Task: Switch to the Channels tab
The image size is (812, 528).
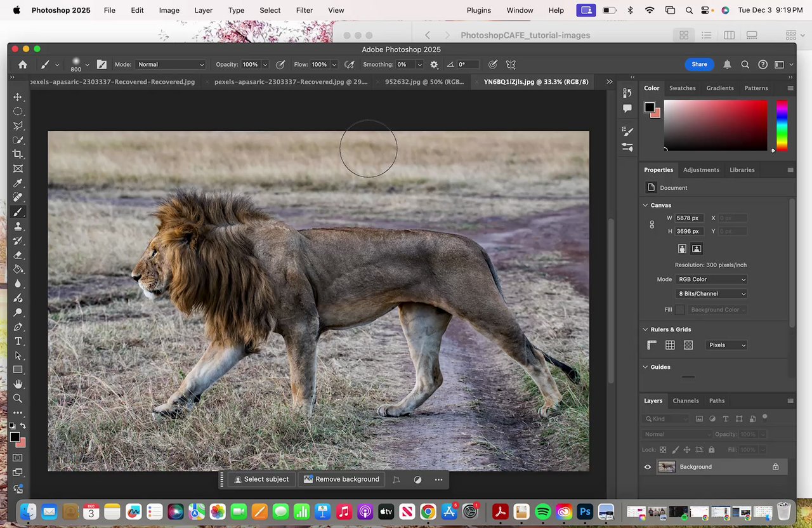Action: (685, 400)
